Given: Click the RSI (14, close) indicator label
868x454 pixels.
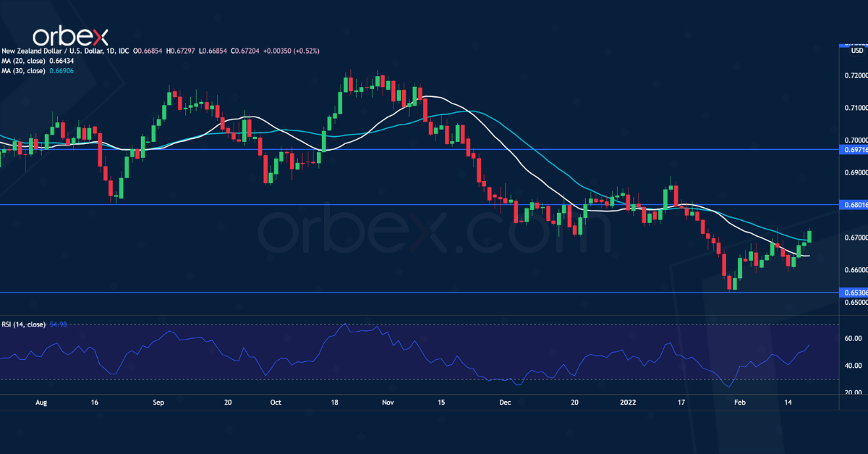Looking at the screenshot, I should coord(24,324).
